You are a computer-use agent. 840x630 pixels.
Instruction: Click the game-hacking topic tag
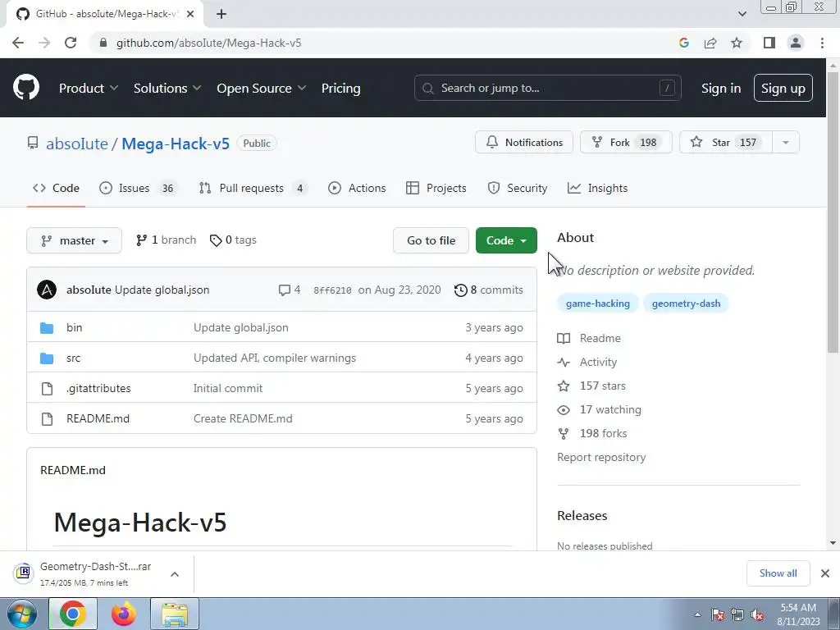tap(598, 304)
